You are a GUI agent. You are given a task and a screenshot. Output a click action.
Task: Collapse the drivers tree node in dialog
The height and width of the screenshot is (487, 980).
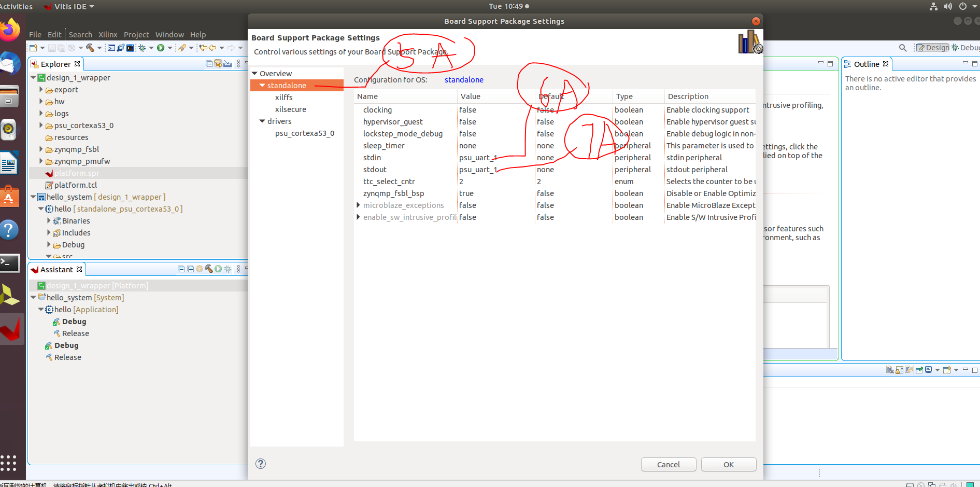coord(262,121)
